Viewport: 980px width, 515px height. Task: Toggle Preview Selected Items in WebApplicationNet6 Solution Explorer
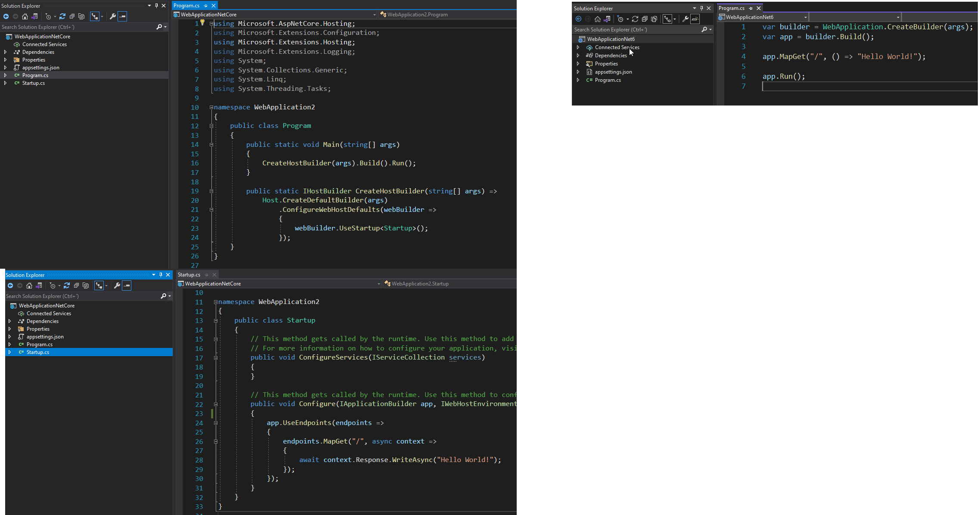(695, 19)
